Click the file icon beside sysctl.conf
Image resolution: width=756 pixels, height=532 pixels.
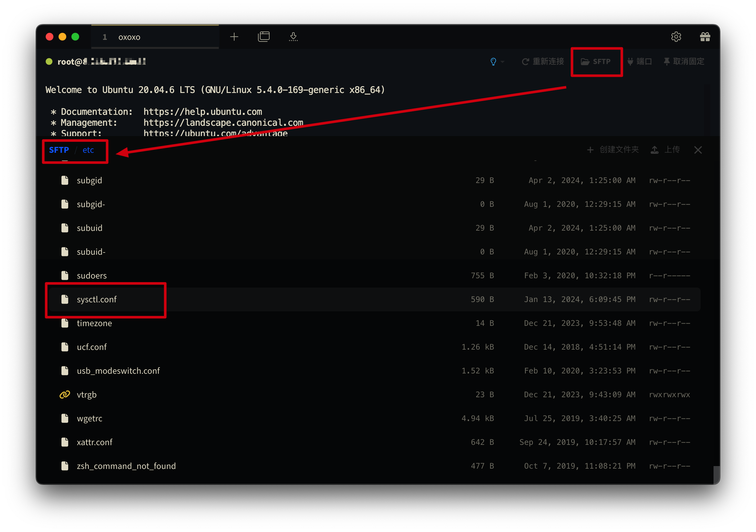click(x=65, y=299)
